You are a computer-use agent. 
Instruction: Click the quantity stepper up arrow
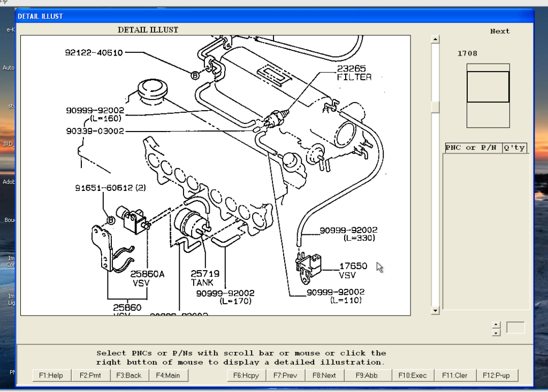coord(496,325)
